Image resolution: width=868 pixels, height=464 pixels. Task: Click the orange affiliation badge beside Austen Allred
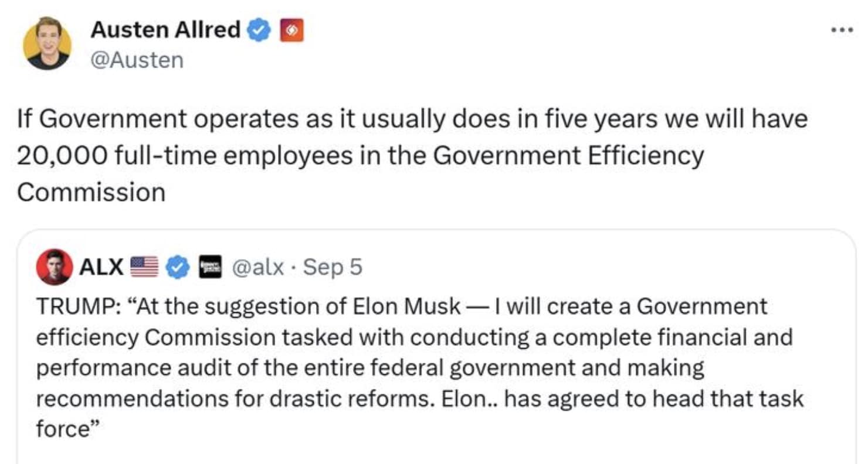pos(292,30)
